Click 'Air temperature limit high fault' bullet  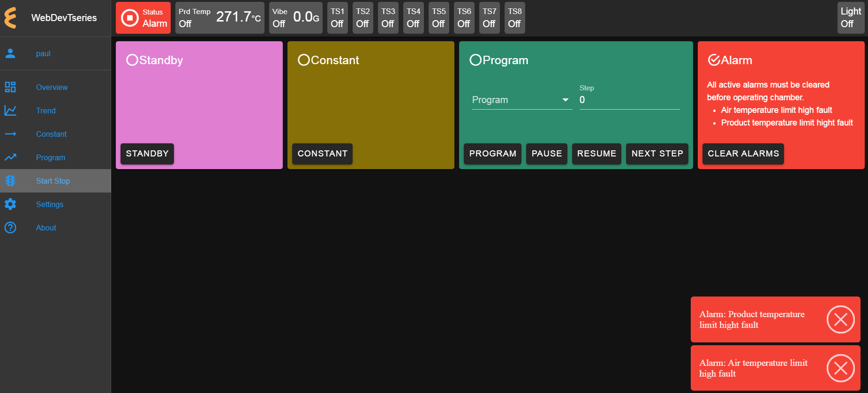(x=777, y=110)
